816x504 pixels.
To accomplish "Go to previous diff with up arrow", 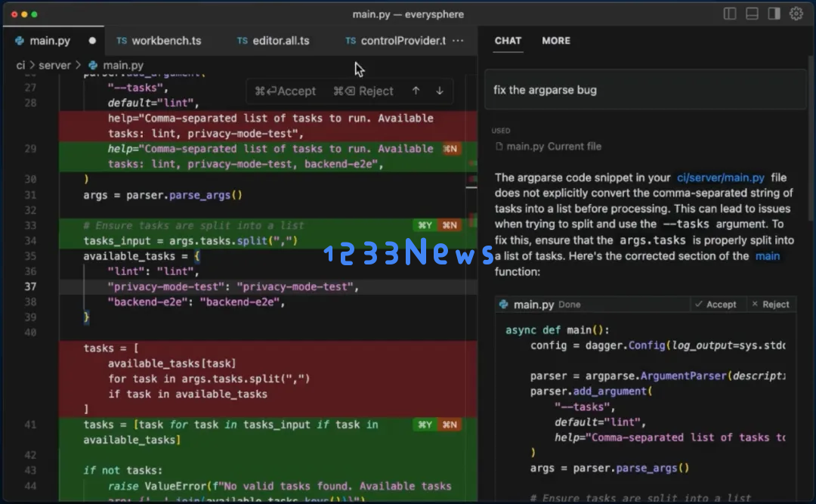I will (x=416, y=91).
